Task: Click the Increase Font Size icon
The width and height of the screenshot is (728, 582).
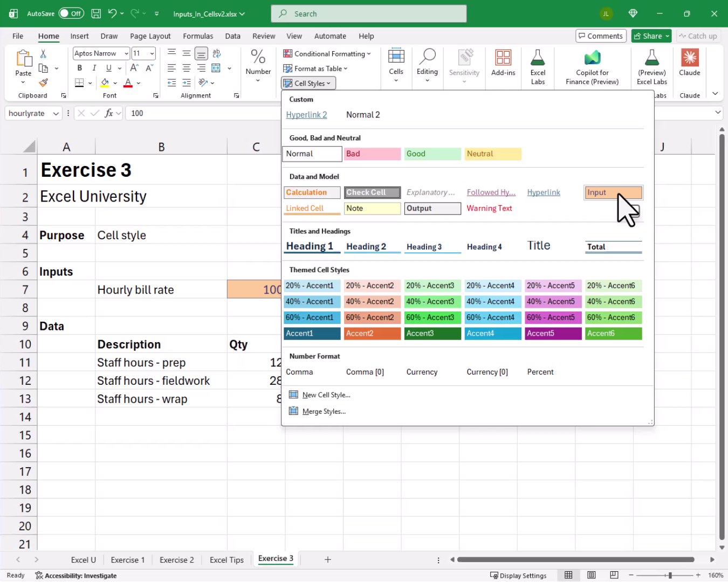Action: [134, 68]
